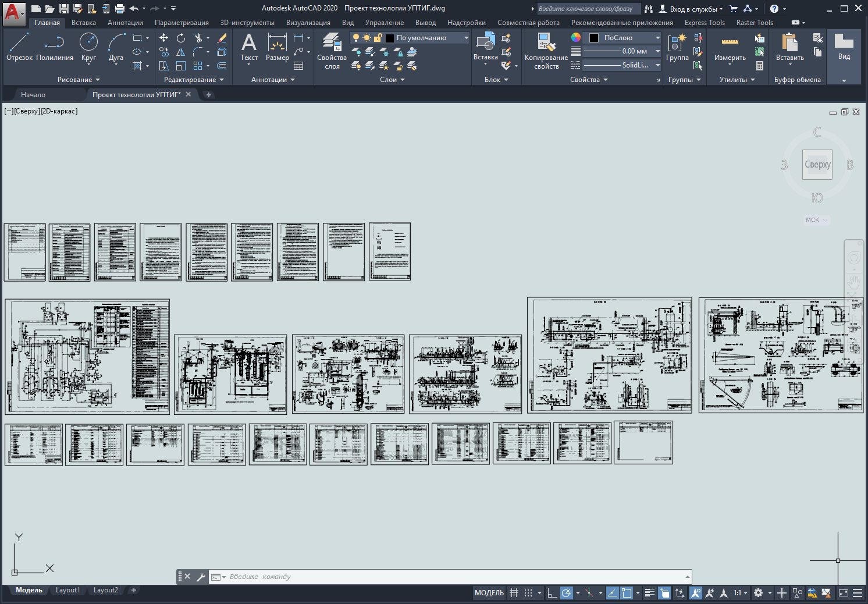
Task: Click the Rotate tool icon
Action: 181,38
